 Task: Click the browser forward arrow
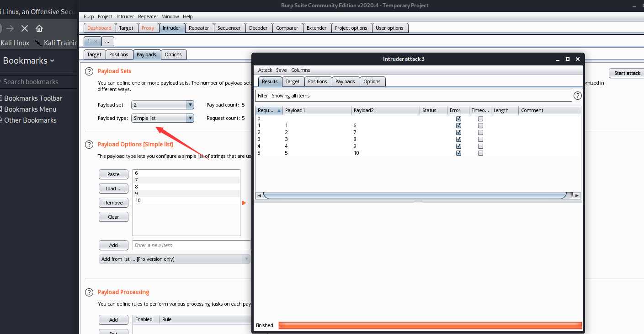(10, 28)
